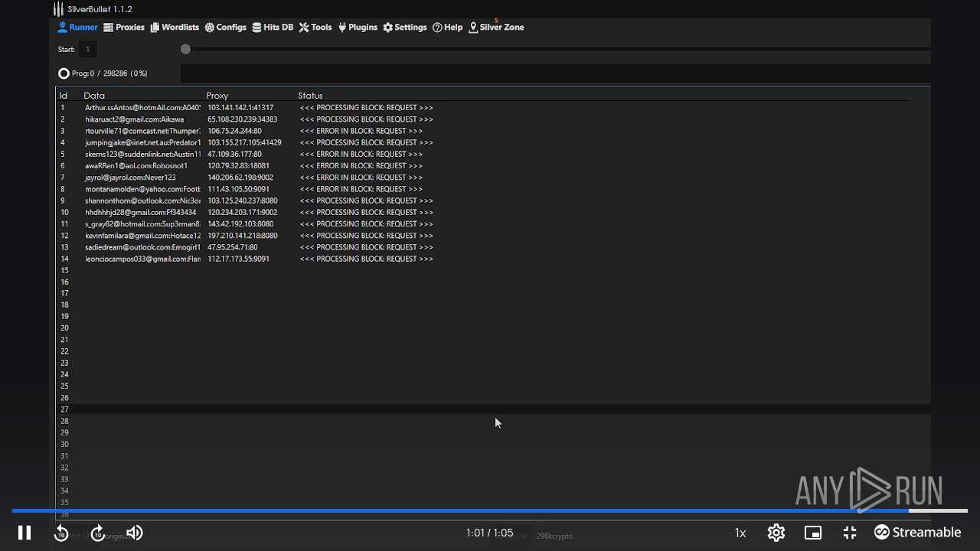
Task: Open the Proxies tab
Action: [124, 28]
